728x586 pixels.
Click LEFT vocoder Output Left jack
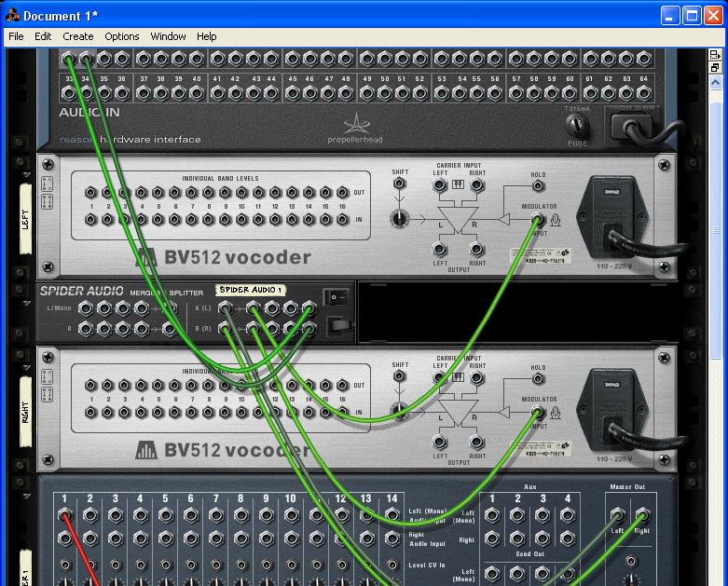[x=440, y=249]
